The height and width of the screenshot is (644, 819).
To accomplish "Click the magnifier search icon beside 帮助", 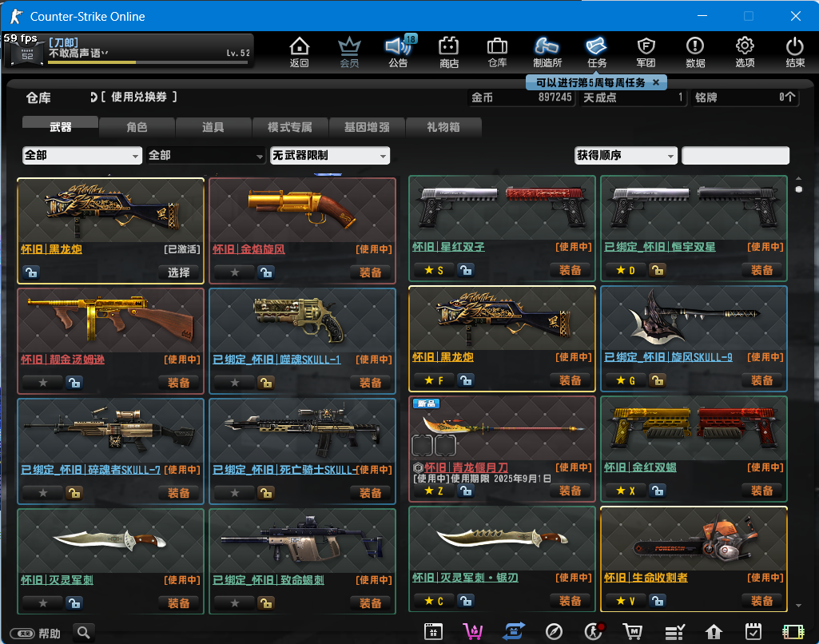I will (84, 633).
